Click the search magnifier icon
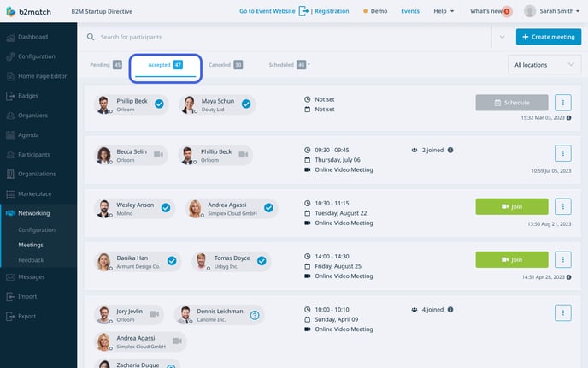 [x=91, y=37]
